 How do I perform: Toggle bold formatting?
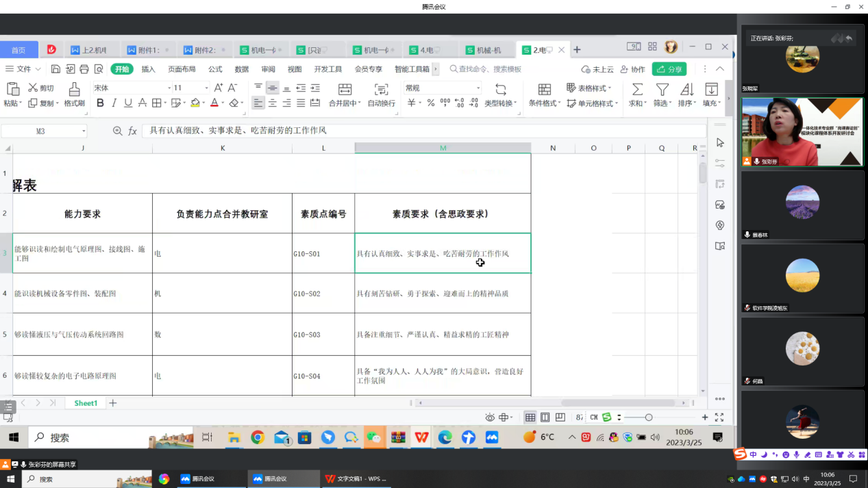pos(100,103)
